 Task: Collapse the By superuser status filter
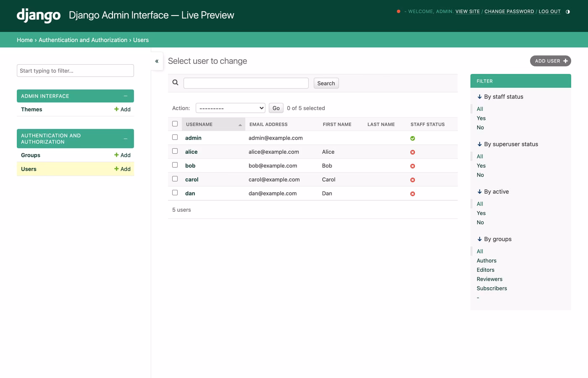pos(507,144)
